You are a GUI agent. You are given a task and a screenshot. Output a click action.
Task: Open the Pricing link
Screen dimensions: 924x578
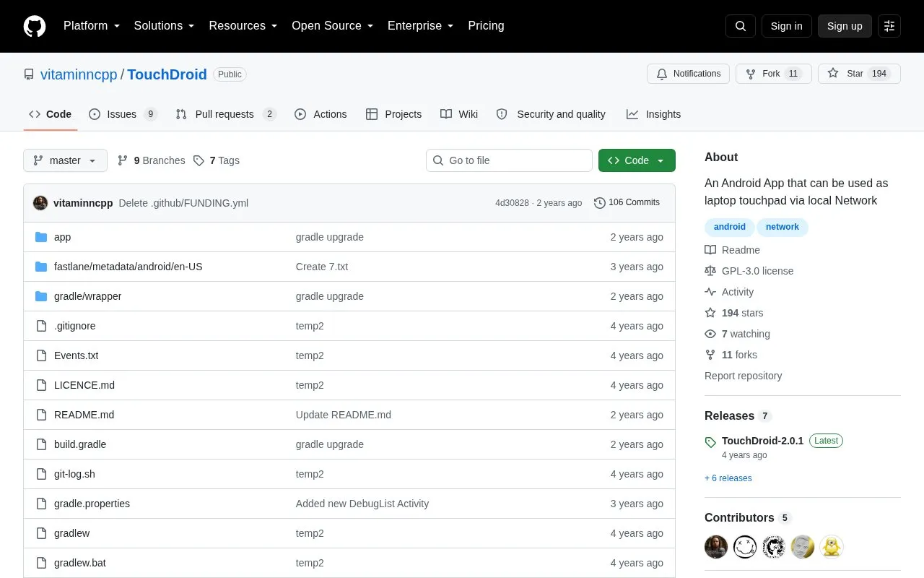[486, 26]
